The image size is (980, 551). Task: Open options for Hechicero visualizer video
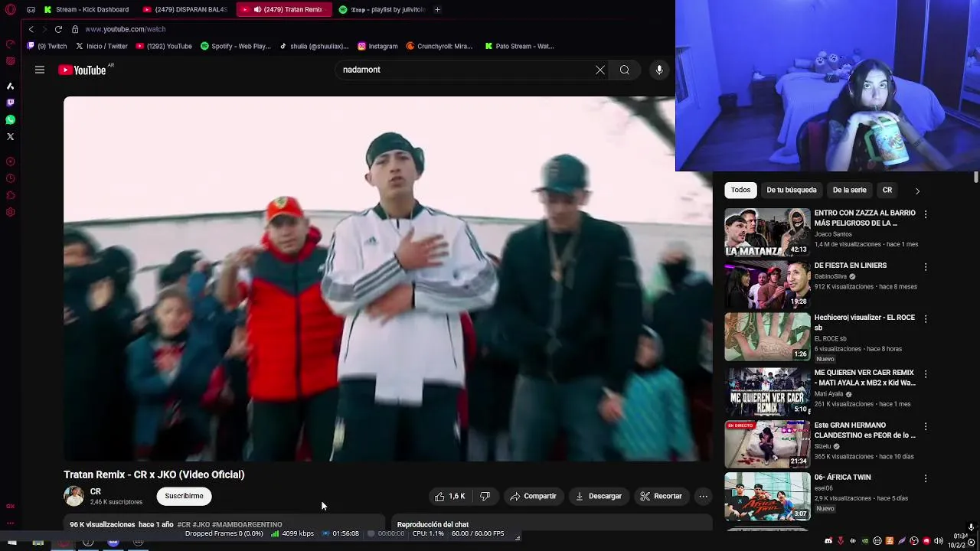click(x=926, y=319)
